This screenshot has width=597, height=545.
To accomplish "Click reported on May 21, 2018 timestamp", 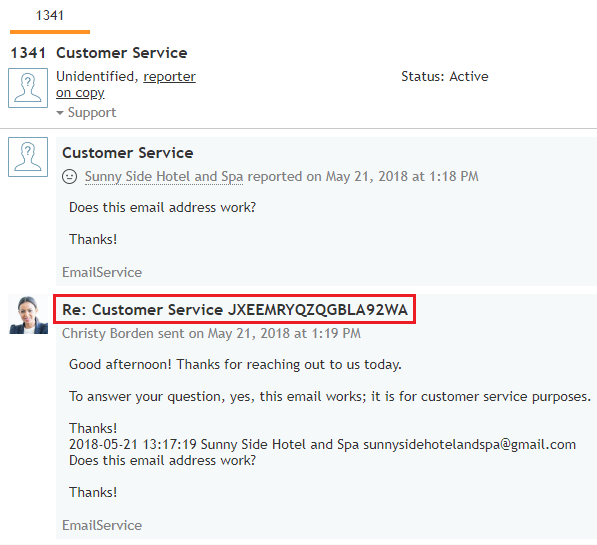I will coord(363,177).
